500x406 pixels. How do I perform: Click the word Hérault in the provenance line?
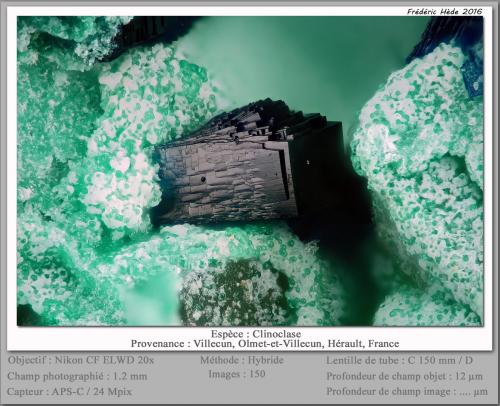point(346,344)
